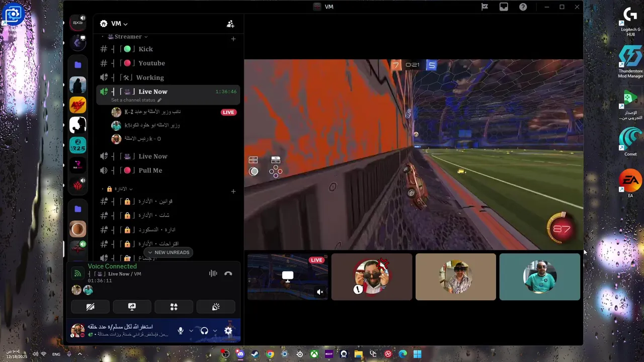Open the soundboard button

coord(216,307)
